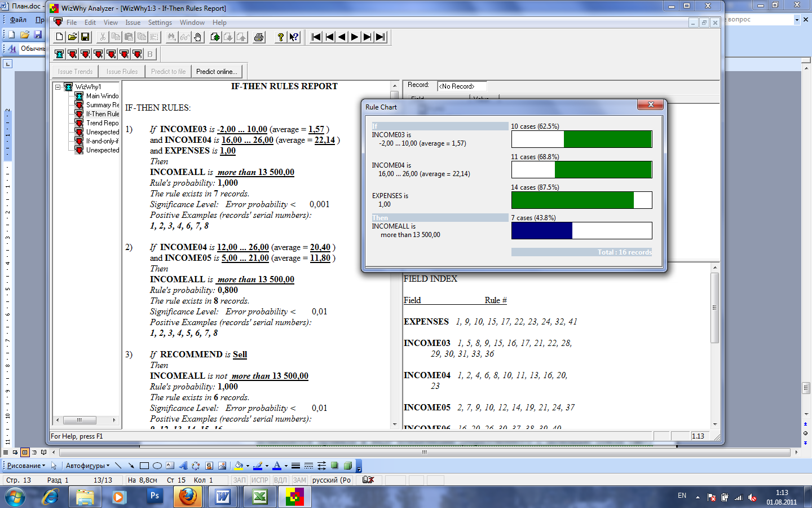Click the Issue Trends button
The width and height of the screenshot is (812, 508).
tap(75, 72)
